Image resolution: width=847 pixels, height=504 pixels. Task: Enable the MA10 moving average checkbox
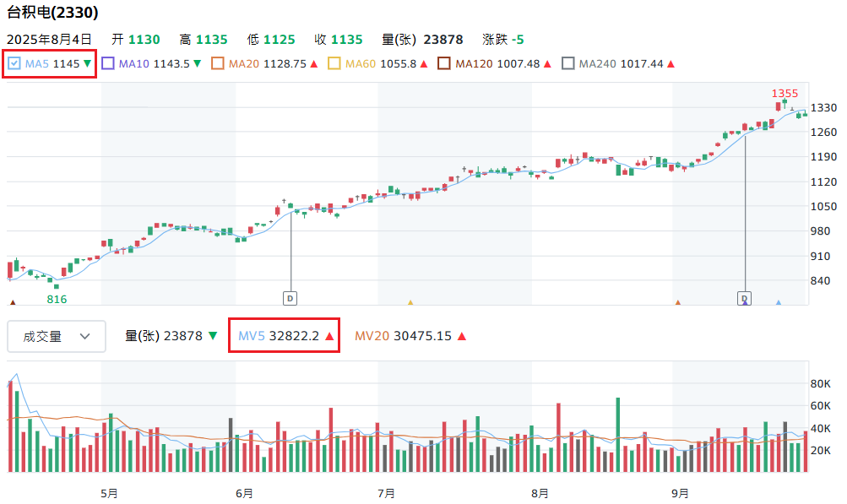(108, 64)
